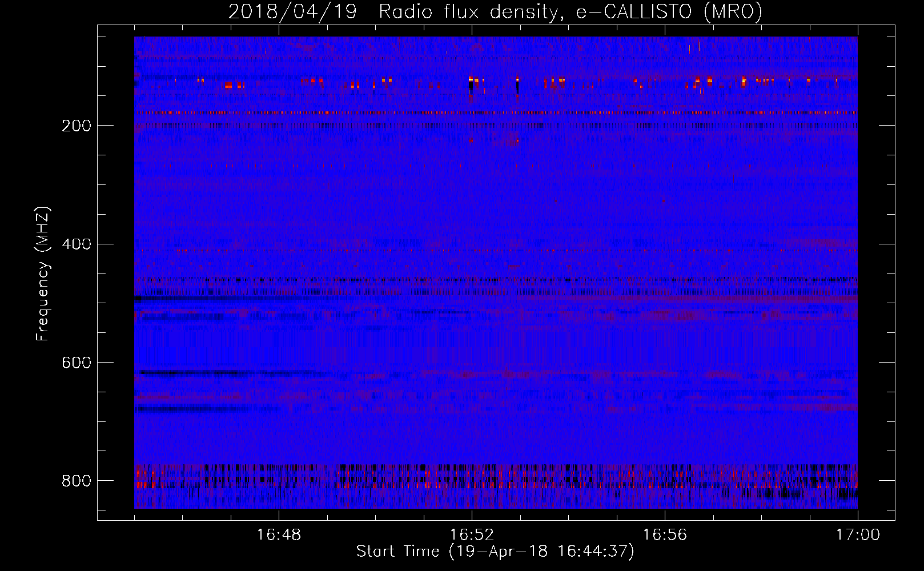The image size is (924, 571).
Task: Click the 400 frequency tick label
Action: click(77, 244)
